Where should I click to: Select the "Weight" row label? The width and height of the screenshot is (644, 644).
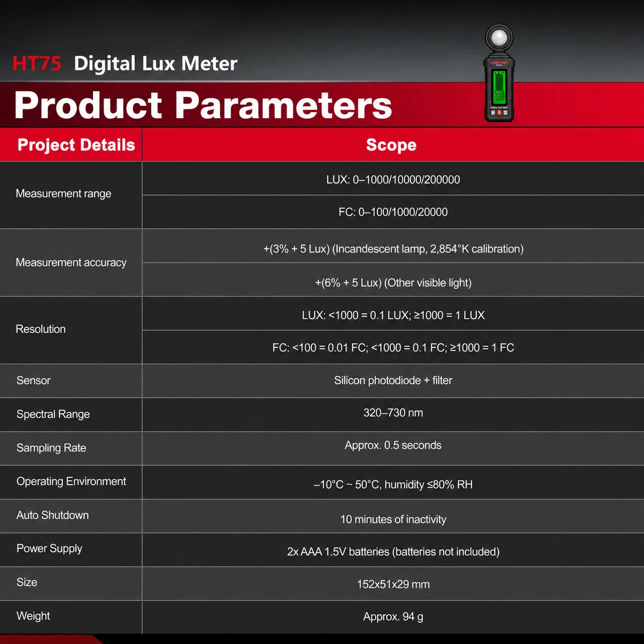click(33, 616)
